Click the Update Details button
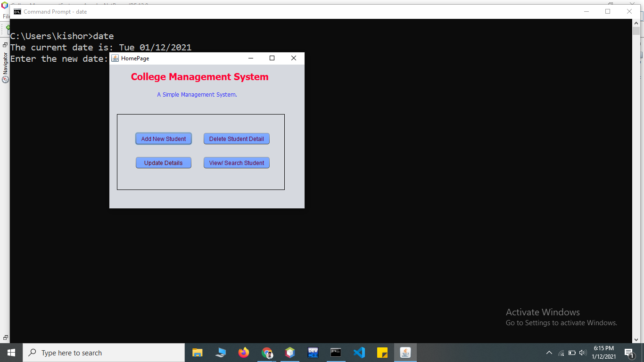Screen dimensions: 644x362 point(164,163)
